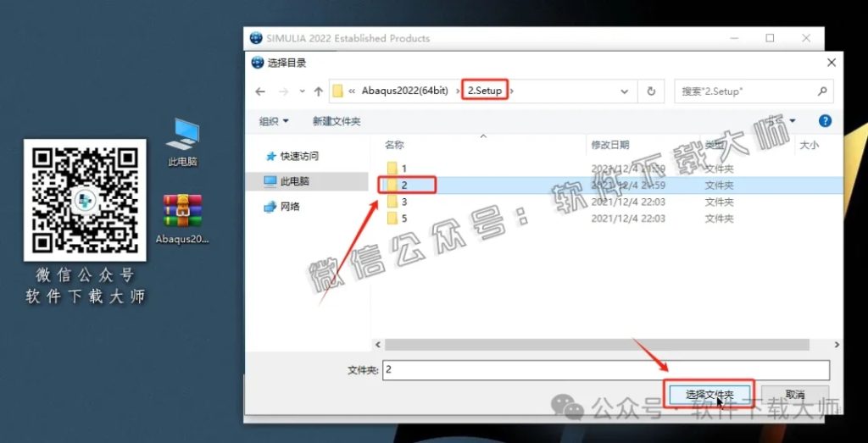Click the QR code image on the desktop
Screen dimensions: 868x443
click(85, 200)
